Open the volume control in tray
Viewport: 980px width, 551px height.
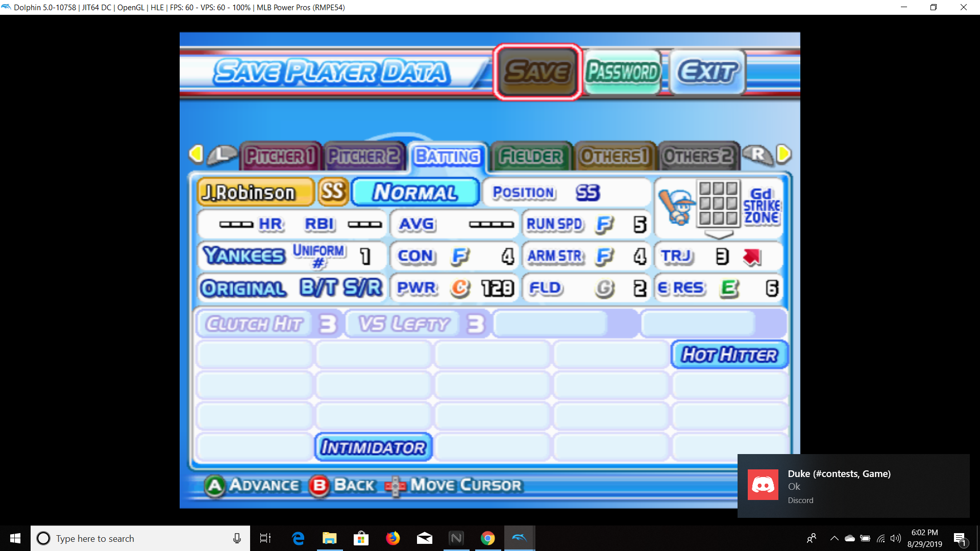click(x=896, y=538)
